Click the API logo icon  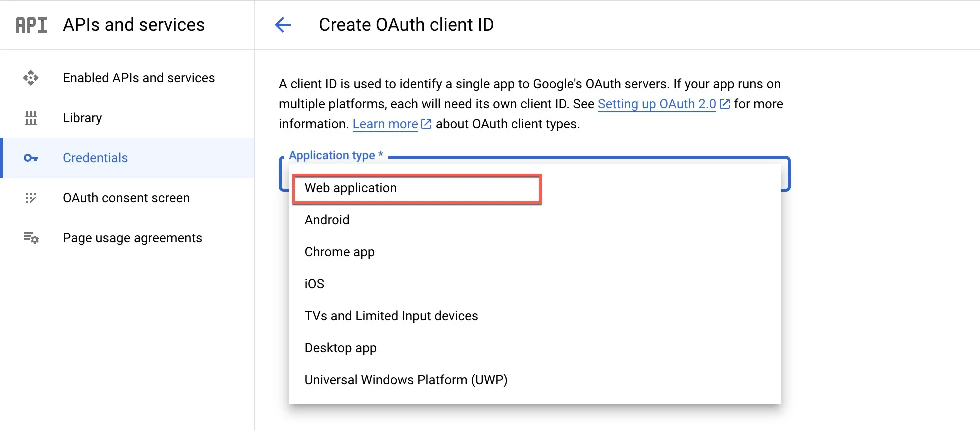click(x=31, y=25)
